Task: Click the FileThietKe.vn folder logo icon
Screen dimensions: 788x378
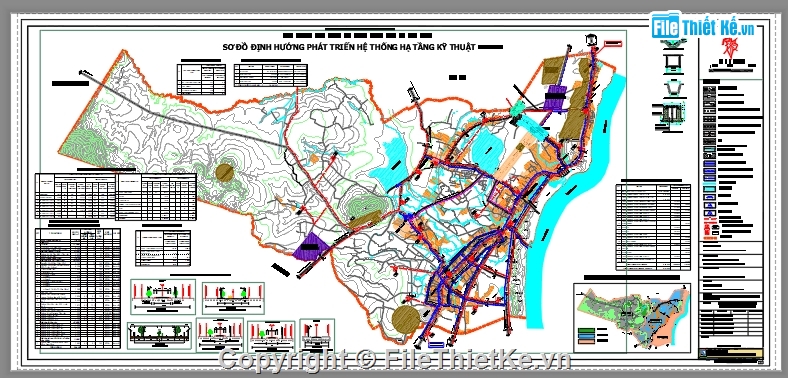Action: [666, 25]
